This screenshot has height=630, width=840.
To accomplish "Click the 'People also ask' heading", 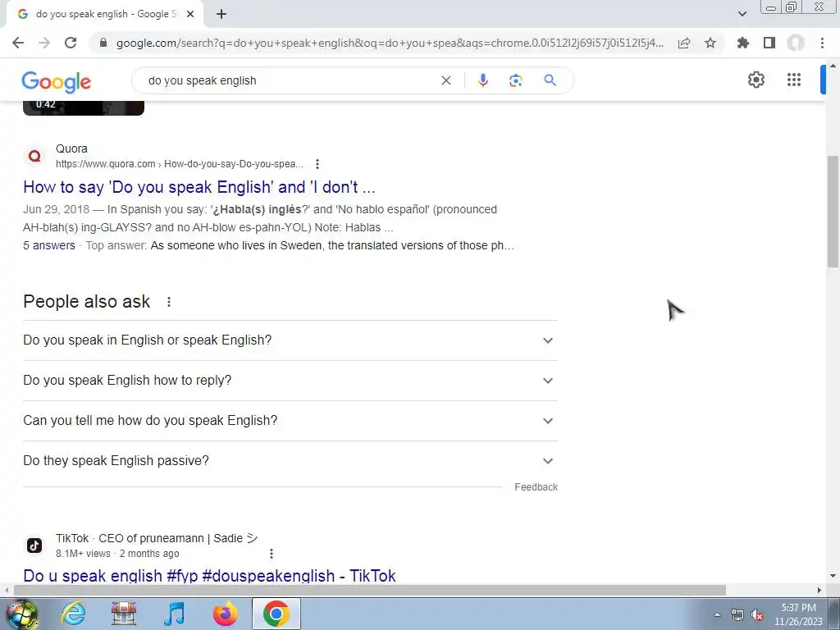I will point(87,302).
